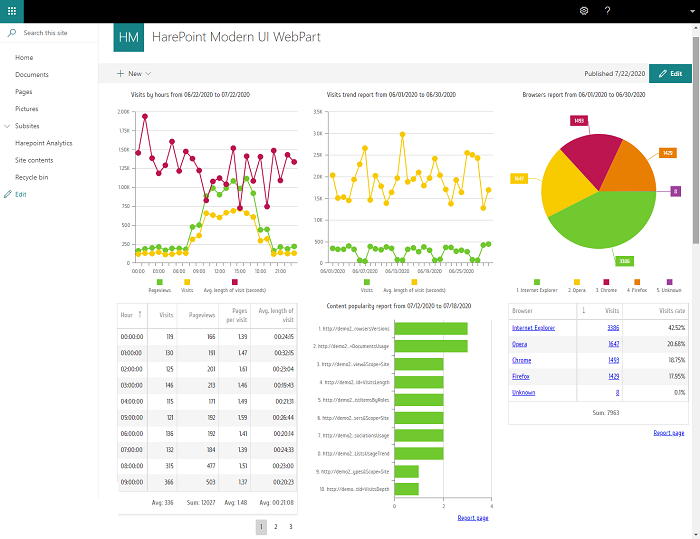Open Report page link under browsers table
This screenshot has height=539, width=700.
(668, 433)
